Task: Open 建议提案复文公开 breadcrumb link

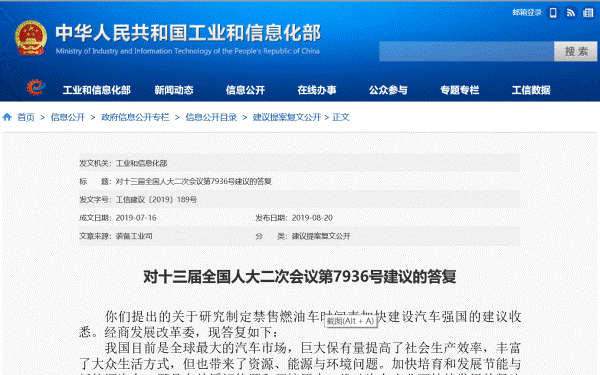Action: pyautogui.click(x=287, y=117)
